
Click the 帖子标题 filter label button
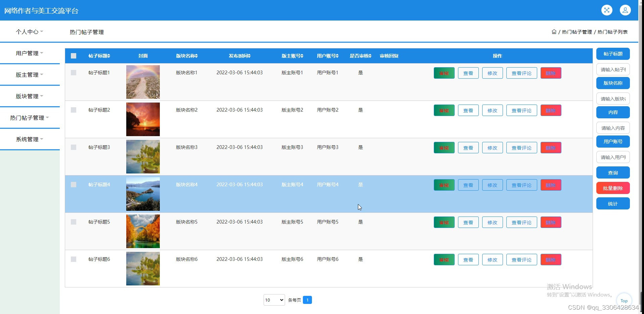[x=613, y=54]
